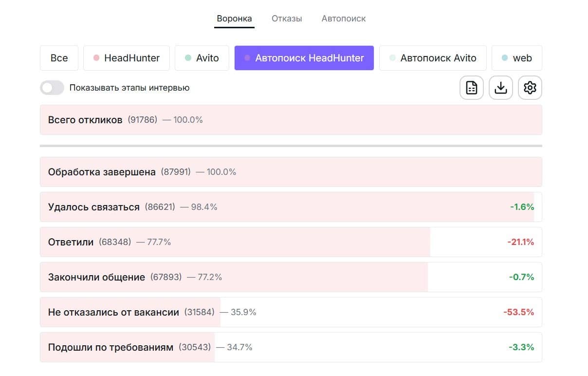
Task: Open the Автопоиск tab
Action: [344, 19]
